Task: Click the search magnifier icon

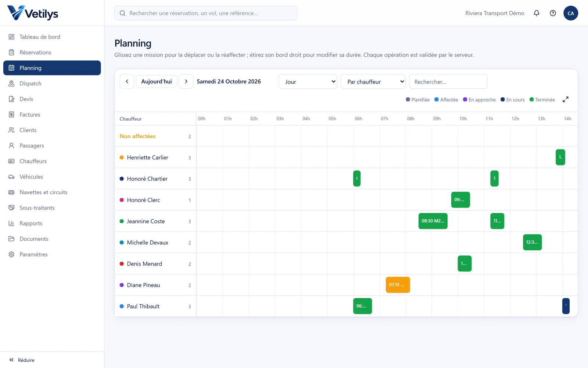Action: [122, 13]
